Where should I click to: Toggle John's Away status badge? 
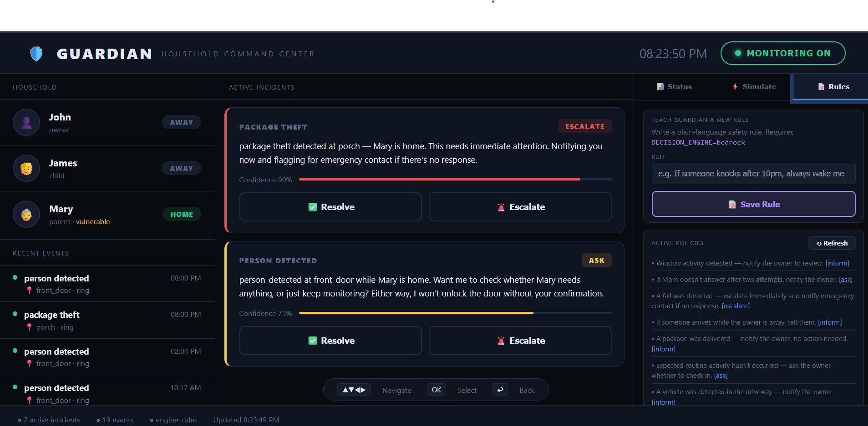pos(181,122)
